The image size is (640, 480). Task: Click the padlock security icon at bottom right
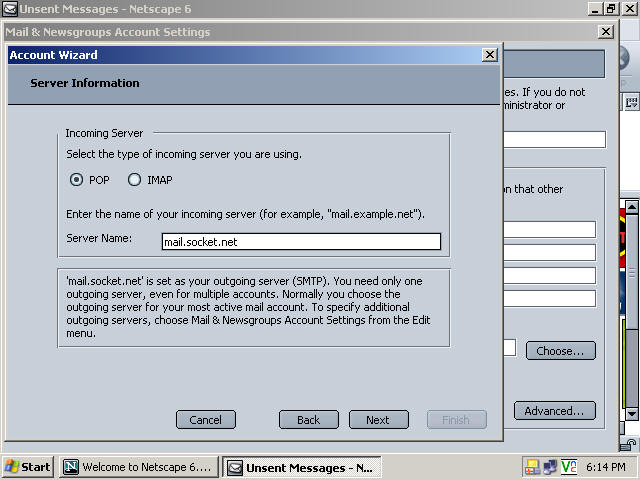(x=628, y=445)
